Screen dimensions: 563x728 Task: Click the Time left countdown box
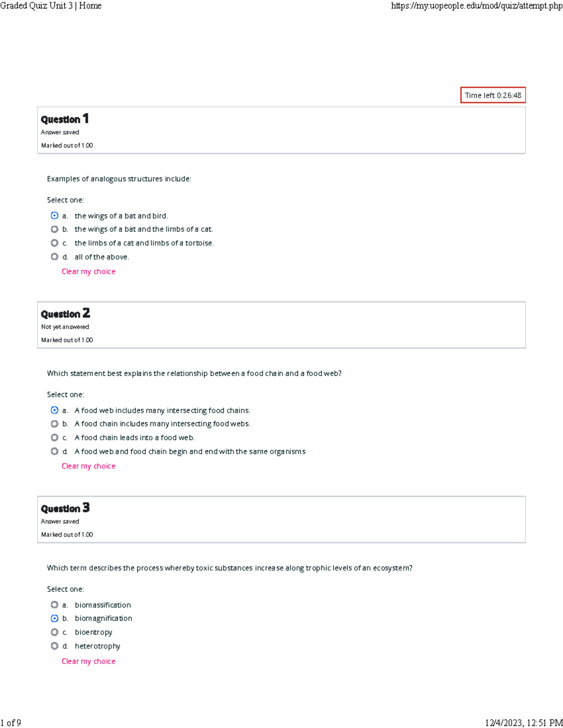493,95
